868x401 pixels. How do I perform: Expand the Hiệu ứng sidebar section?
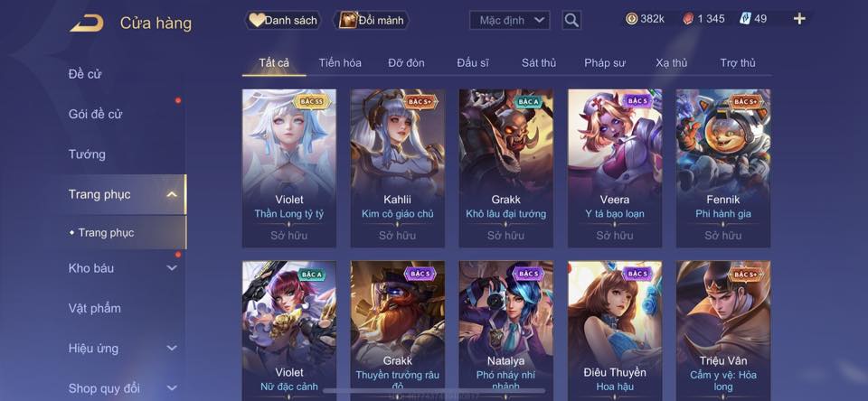click(172, 348)
